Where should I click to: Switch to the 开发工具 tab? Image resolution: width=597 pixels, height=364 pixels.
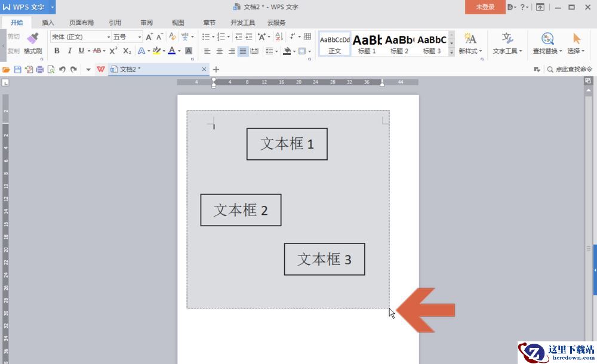tap(243, 23)
